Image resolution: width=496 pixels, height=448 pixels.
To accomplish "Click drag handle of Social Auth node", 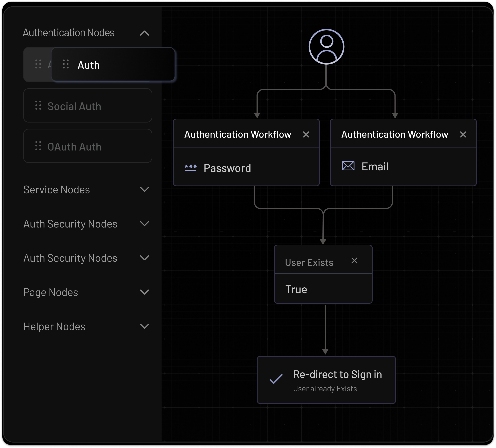I will [38, 106].
